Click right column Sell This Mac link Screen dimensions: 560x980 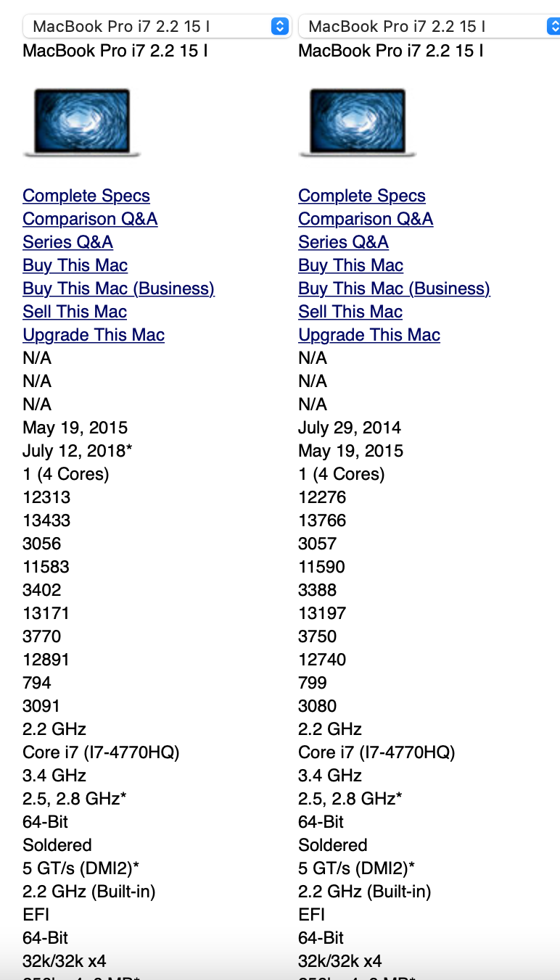350,312
